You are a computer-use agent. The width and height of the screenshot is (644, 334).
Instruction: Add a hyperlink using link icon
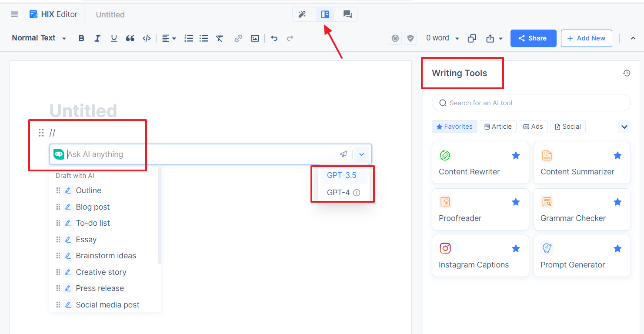click(238, 38)
